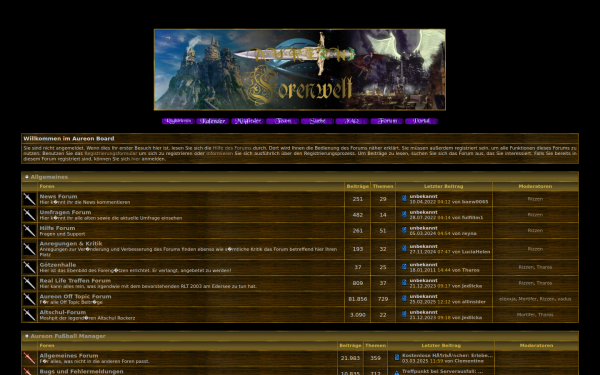Click the sword icon beside Umfragen Forum
This screenshot has height=375, width=600.
click(x=29, y=215)
